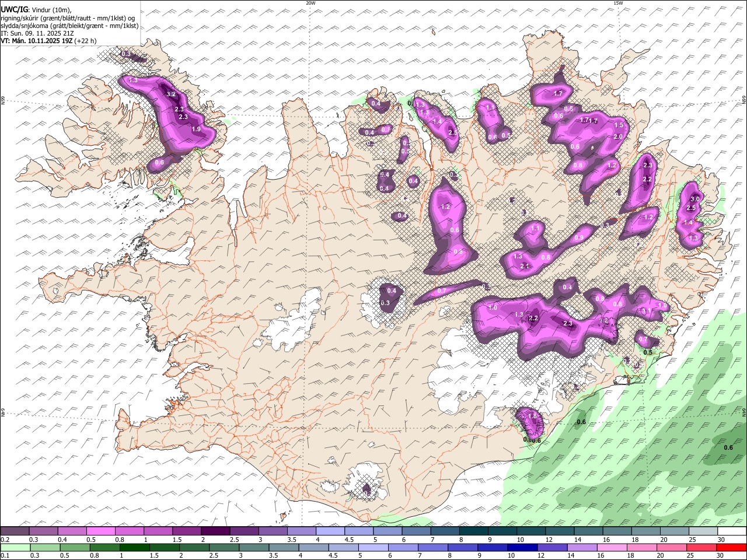Click the 'UWC/IG: Vindur (10m)' title line
The width and height of the screenshot is (747, 560).
click(x=36, y=9)
